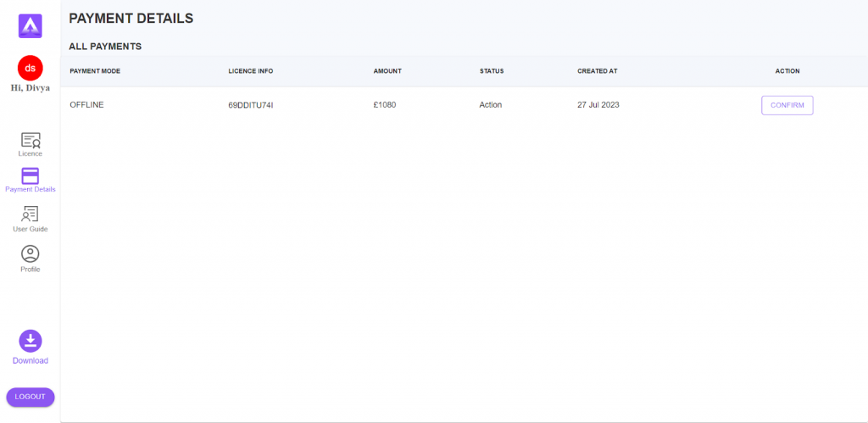Click the AMOUNT column header

(x=387, y=71)
